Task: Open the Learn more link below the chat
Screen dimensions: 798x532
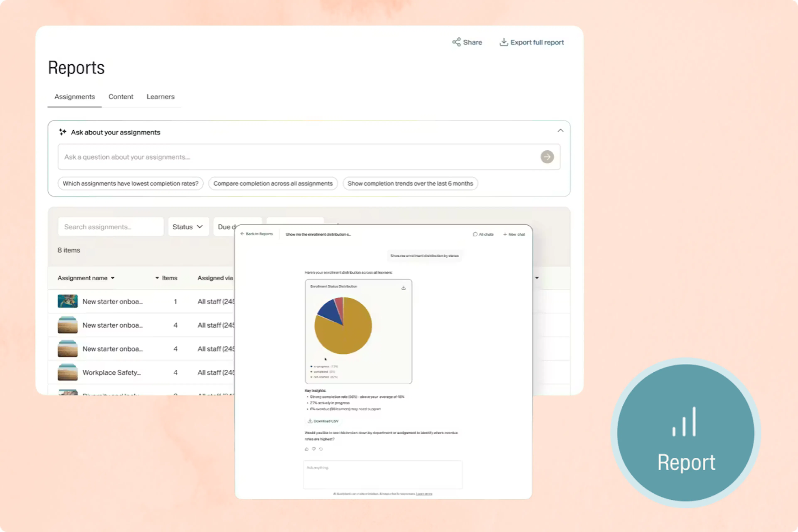Action: point(424,494)
